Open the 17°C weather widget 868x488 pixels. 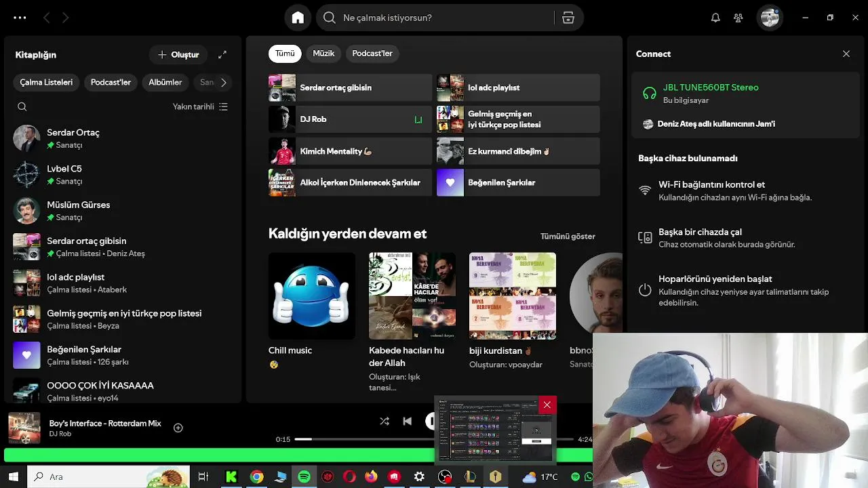pyautogui.click(x=540, y=476)
